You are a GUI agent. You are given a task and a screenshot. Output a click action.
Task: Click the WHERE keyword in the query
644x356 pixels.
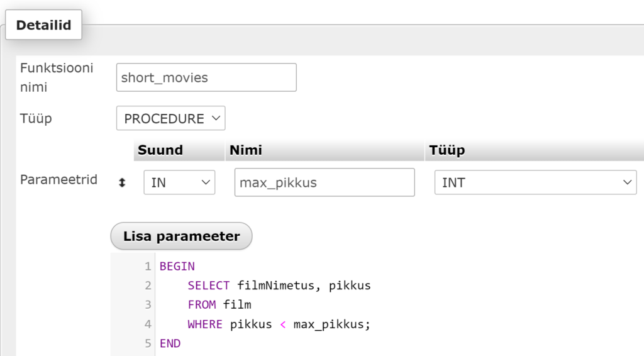point(205,325)
